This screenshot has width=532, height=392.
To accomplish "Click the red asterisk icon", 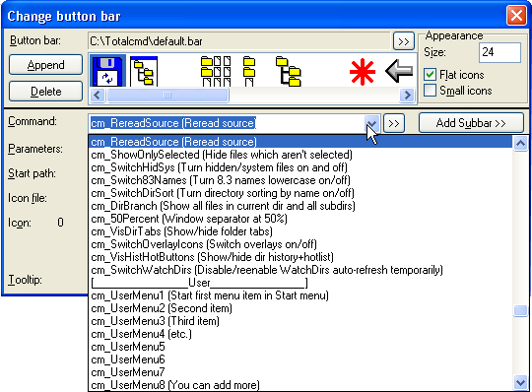I will tap(363, 72).
